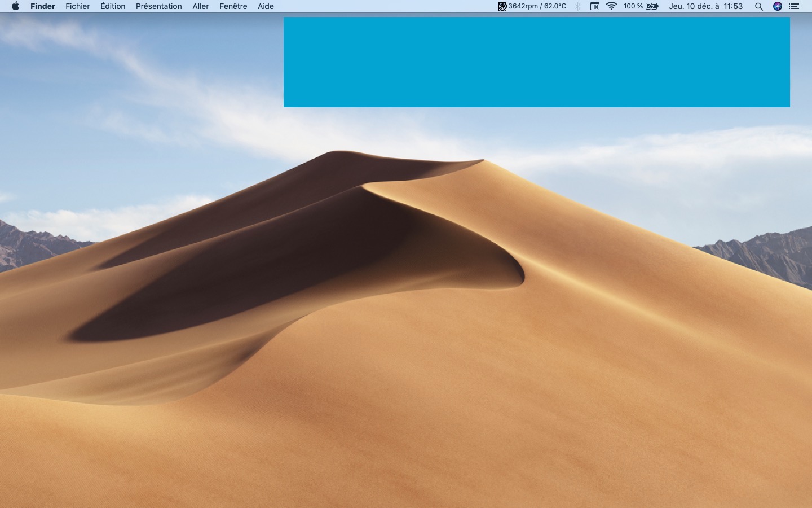Image resolution: width=812 pixels, height=508 pixels.
Task: Open the Fenêtre menu
Action: (233, 6)
